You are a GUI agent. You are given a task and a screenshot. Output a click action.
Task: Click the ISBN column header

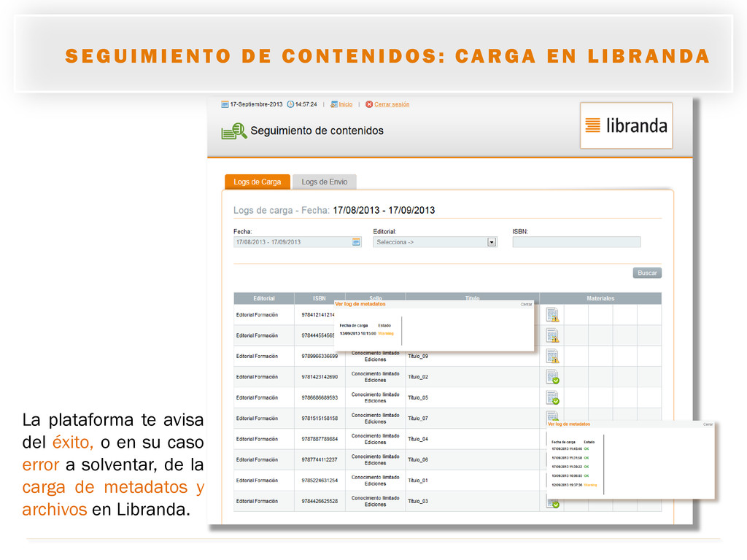320,298
